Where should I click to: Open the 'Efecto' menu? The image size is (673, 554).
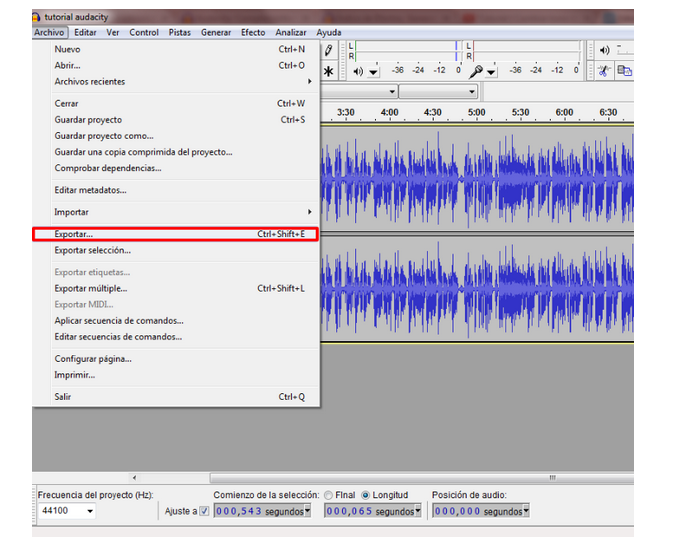[253, 32]
